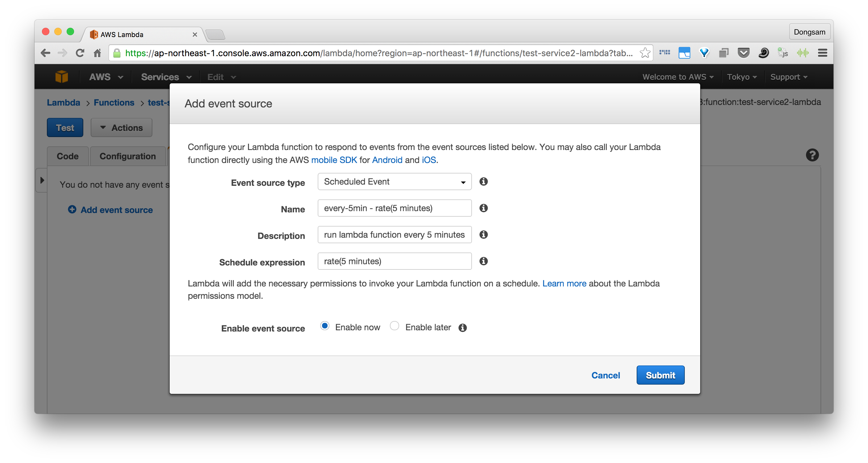868x463 pixels.
Task: Open Chrome hamburger menu icon
Action: [822, 53]
